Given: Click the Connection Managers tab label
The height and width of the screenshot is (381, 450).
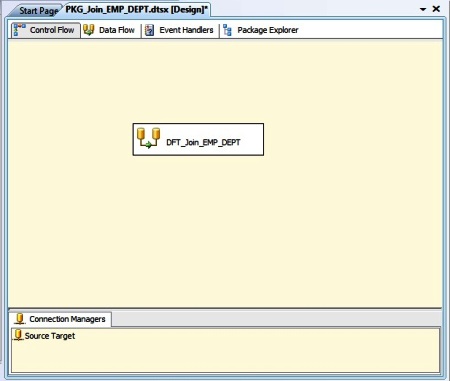Looking at the screenshot, I should pos(67,319).
